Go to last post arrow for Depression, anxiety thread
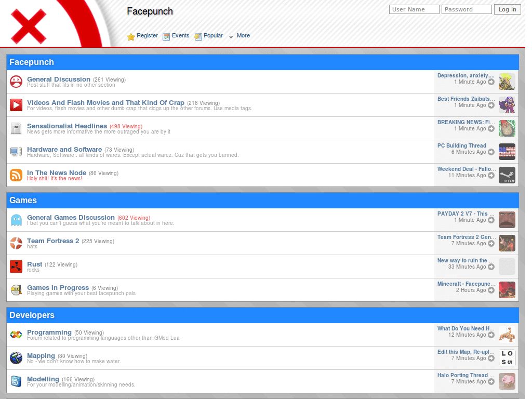 [491, 82]
